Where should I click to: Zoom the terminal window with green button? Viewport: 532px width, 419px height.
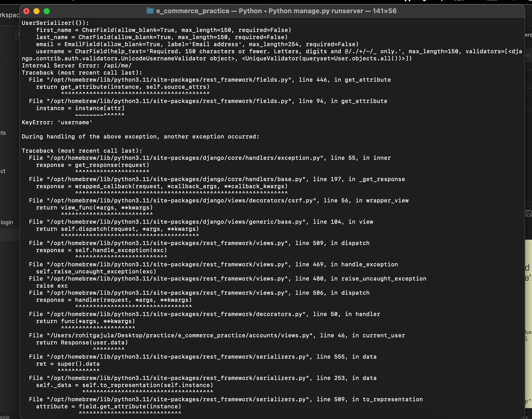[47, 11]
